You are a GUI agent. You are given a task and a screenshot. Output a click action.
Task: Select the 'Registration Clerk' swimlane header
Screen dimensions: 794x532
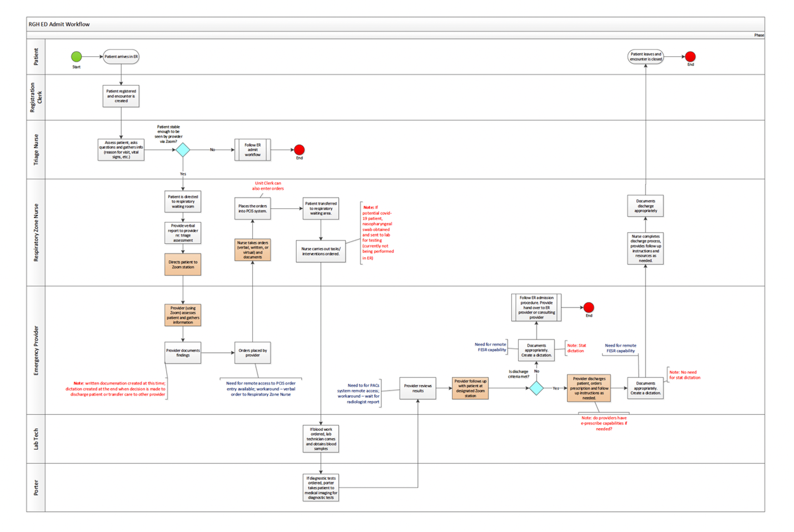coord(36,97)
